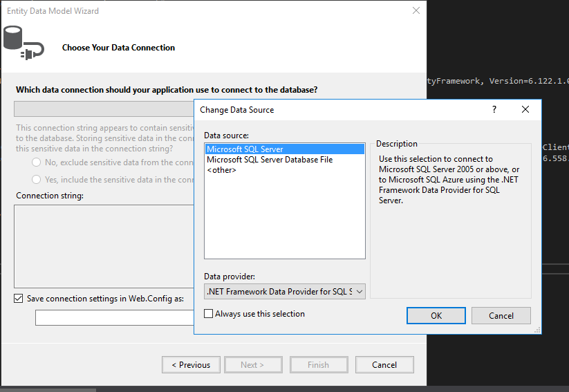569x392 pixels.
Task: Select Yes, include sensitive data radio button
Action: point(36,179)
